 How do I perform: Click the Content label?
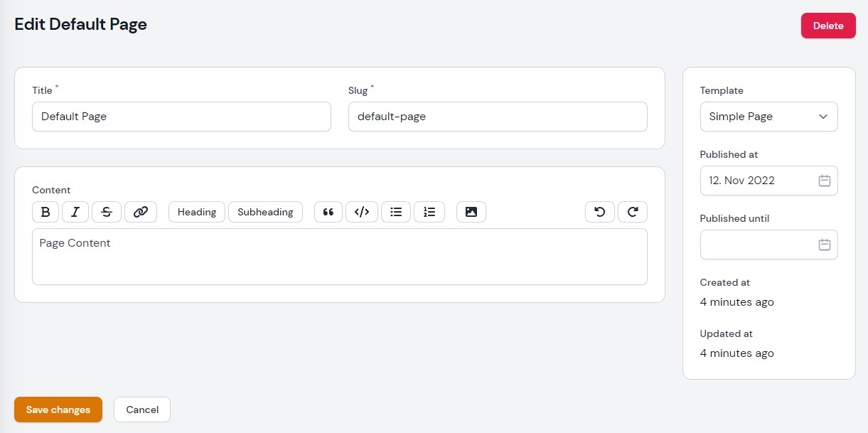click(x=51, y=190)
